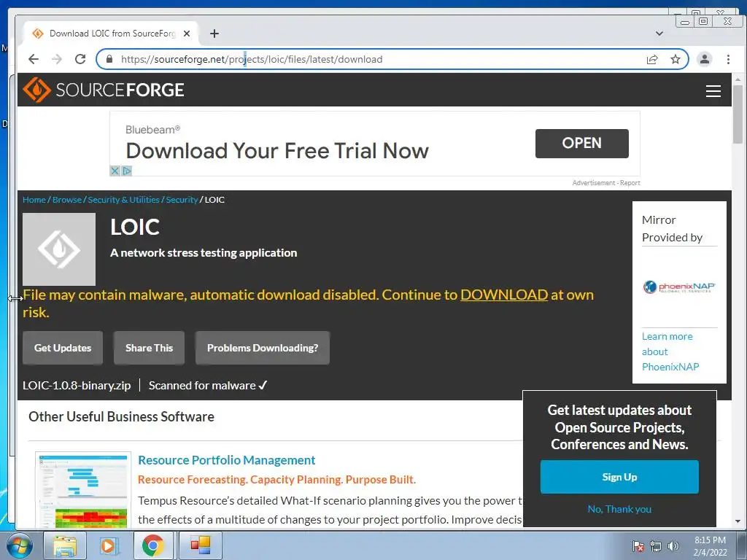Click the taskbar clock showing 8:15 PM
747x560 pixels.
coord(710,546)
